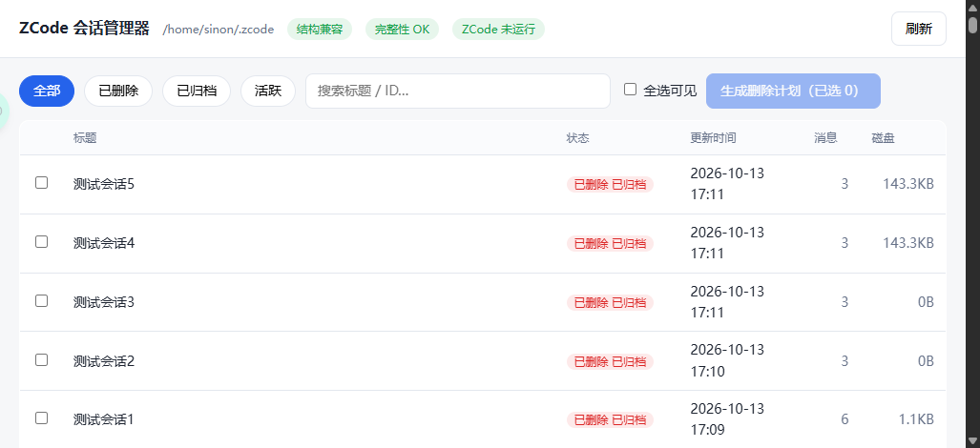The height and width of the screenshot is (448, 980).
Task: Show only 活跃 sessions
Action: coord(267,92)
